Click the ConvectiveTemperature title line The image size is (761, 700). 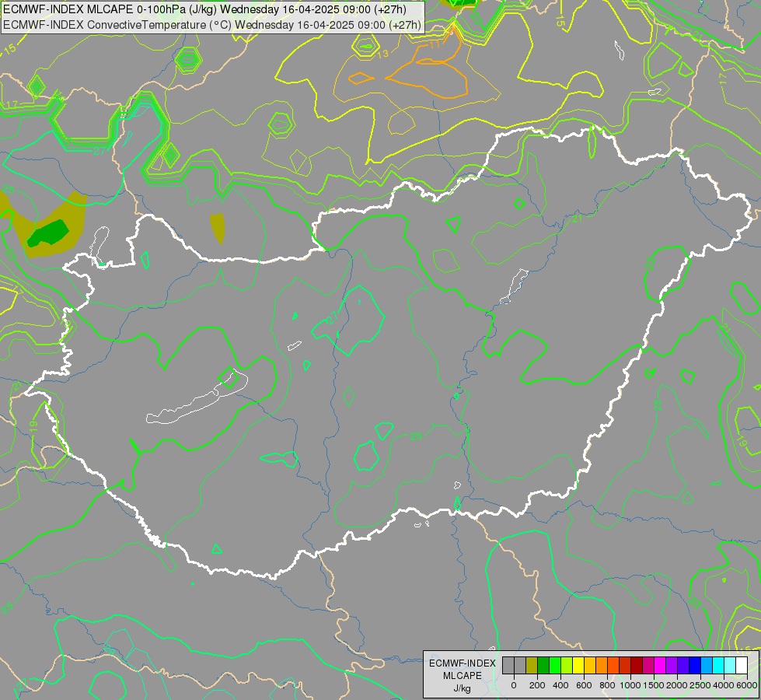point(212,25)
